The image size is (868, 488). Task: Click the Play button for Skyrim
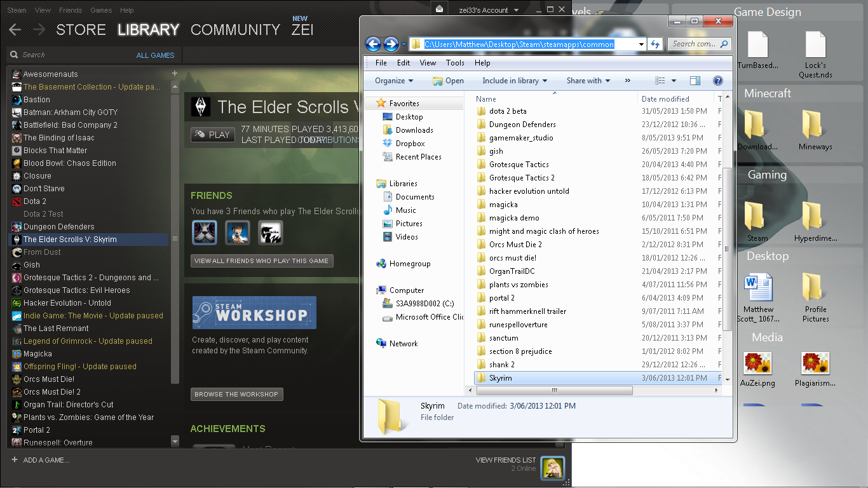212,134
